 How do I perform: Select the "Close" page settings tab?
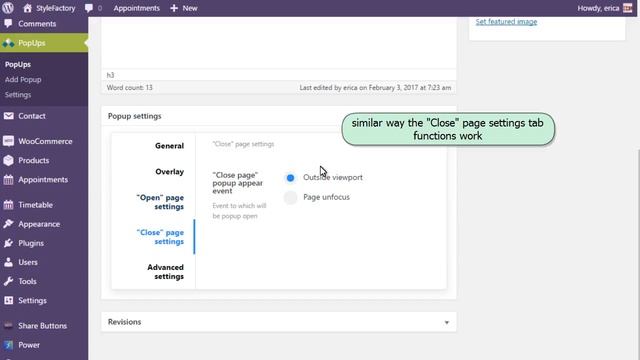(x=160, y=237)
